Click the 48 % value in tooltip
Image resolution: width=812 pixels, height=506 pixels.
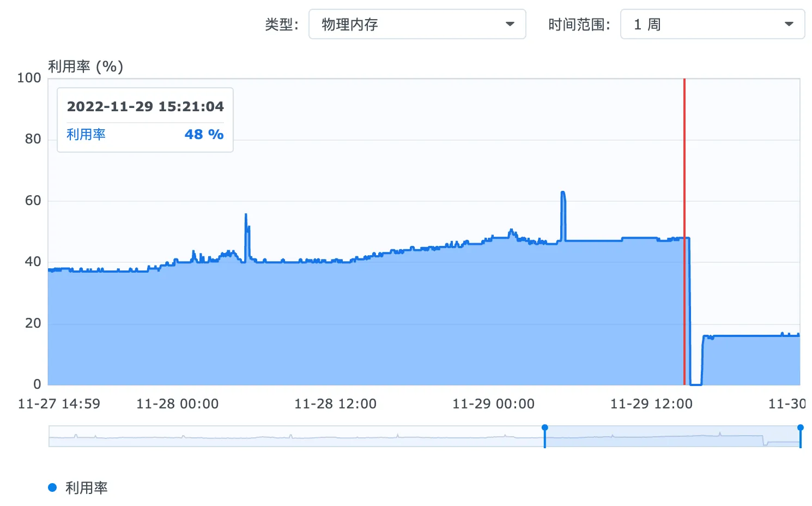point(204,134)
